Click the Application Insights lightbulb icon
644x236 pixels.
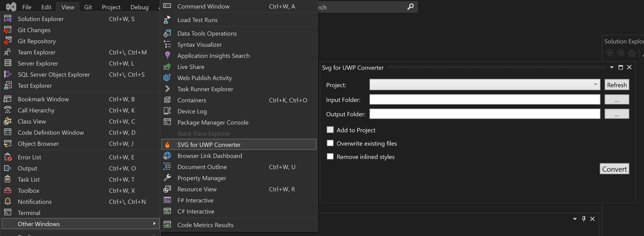pos(167,55)
